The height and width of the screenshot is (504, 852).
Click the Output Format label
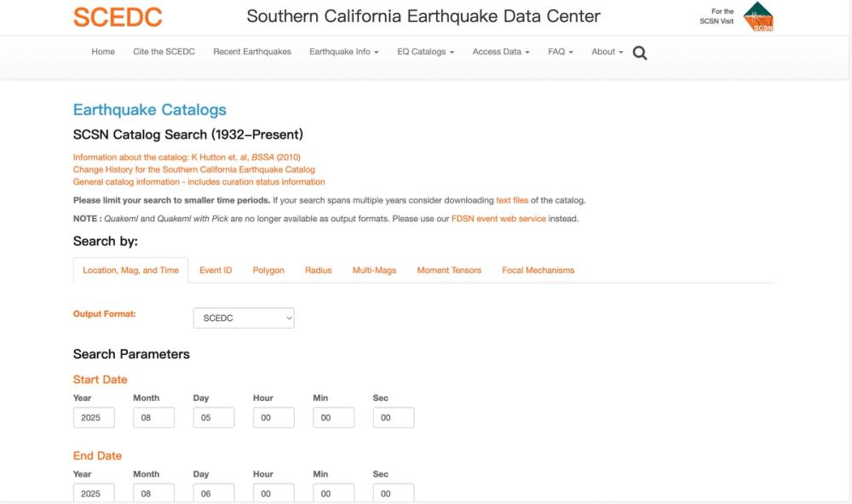tap(104, 314)
